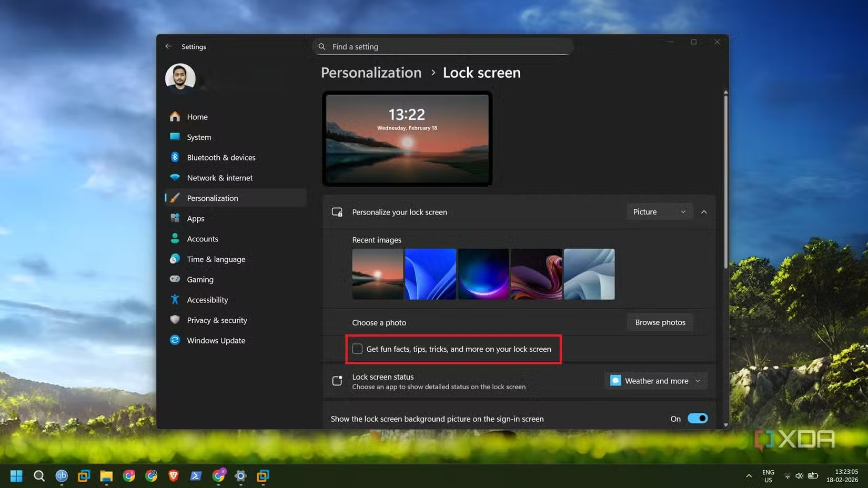
Task: Open the Gaming controller icon
Action: click(175, 279)
